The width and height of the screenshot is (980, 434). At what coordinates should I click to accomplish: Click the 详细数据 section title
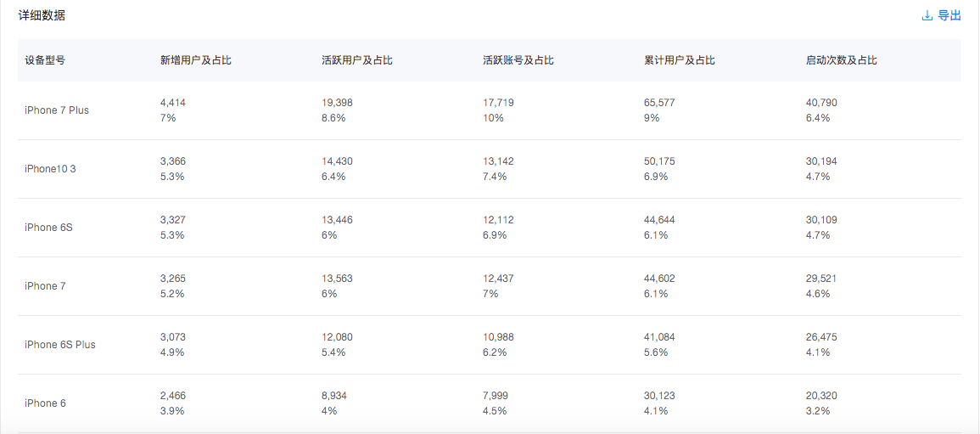point(42,15)
